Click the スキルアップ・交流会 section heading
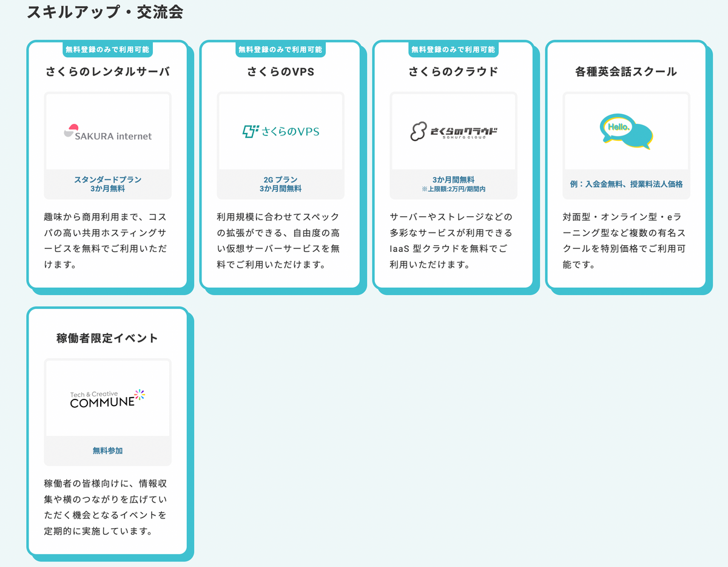 point(105,12)
